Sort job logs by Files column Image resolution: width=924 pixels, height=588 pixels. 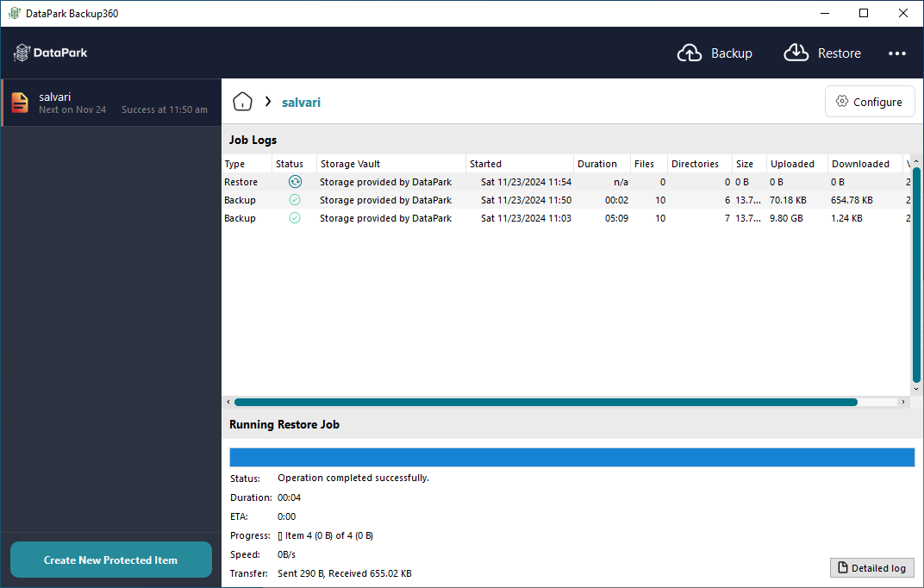point(649,164)
